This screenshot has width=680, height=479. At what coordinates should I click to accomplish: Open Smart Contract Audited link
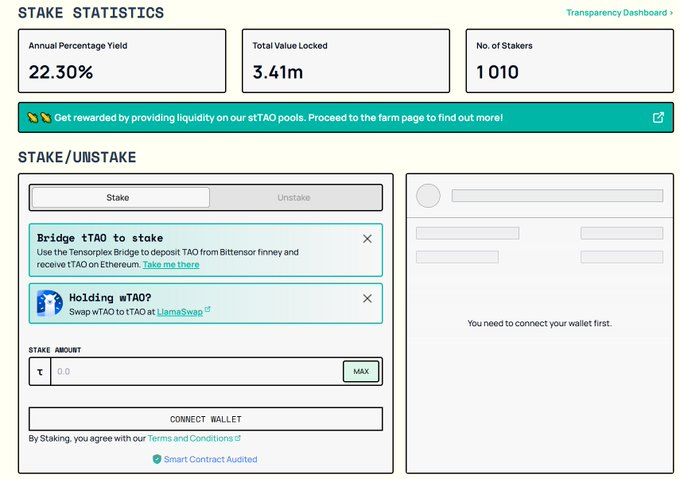pos(210,459)
